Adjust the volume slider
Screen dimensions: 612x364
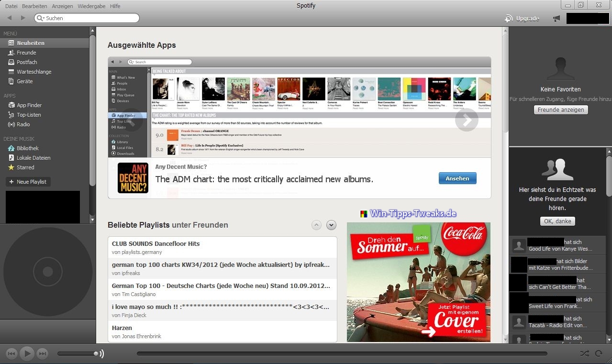click(x=78, y=354)
